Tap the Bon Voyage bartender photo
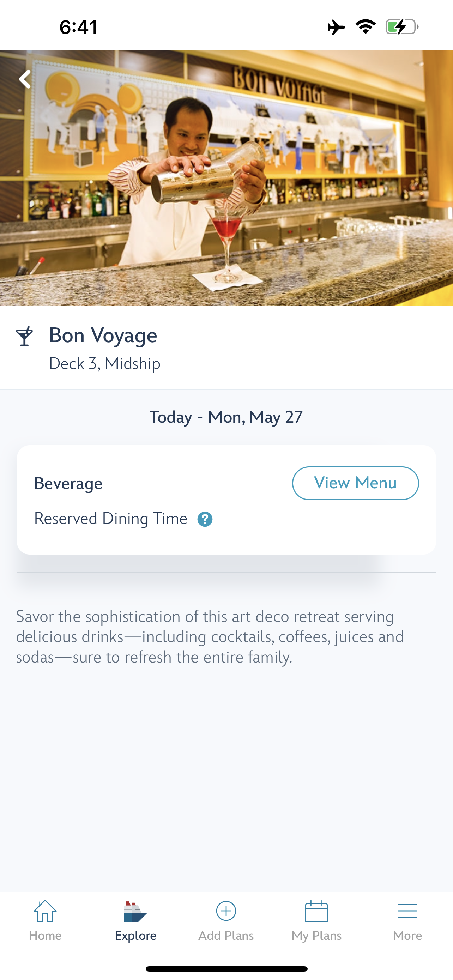The height and width of the screenshot is (980, 453). point(226,178)
